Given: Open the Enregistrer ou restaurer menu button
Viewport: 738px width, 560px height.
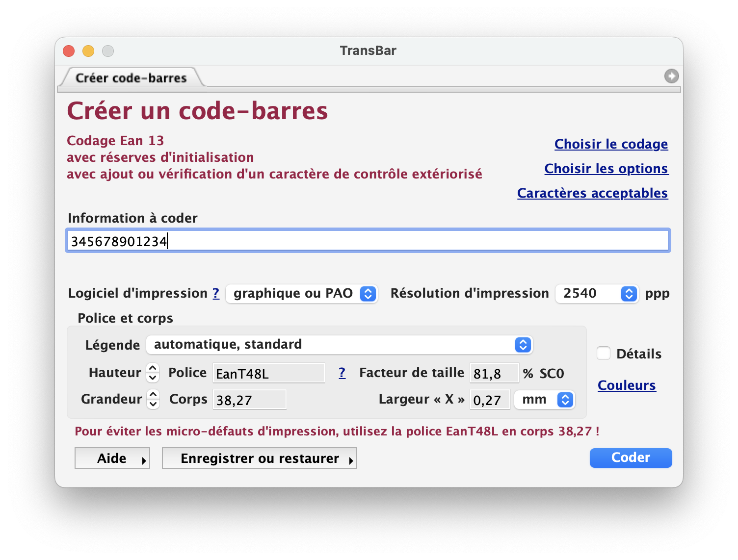Looking at the screenshot, I should point(260,458).
